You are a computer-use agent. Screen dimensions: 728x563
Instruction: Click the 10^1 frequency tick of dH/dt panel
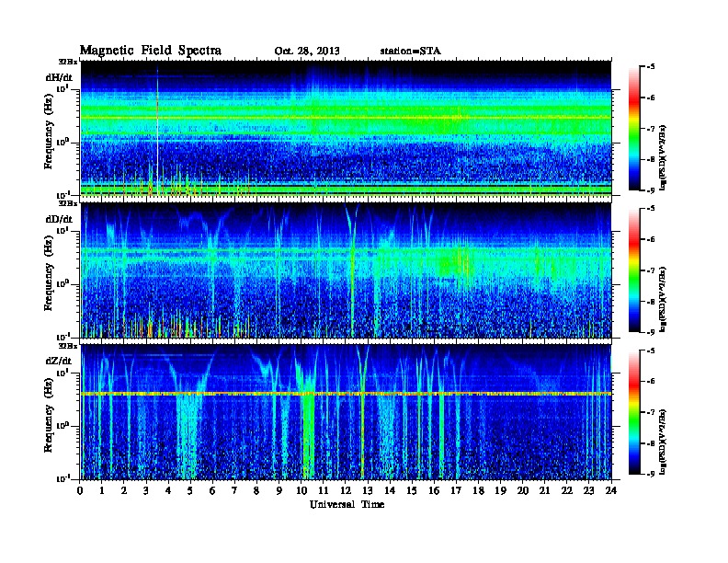pyautogui.click(x=63, y=88)
